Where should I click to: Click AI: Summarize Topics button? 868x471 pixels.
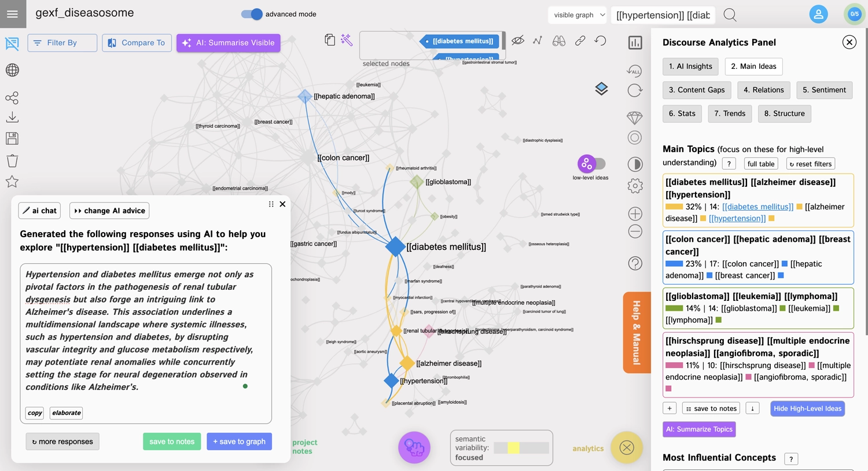[699, 429]
